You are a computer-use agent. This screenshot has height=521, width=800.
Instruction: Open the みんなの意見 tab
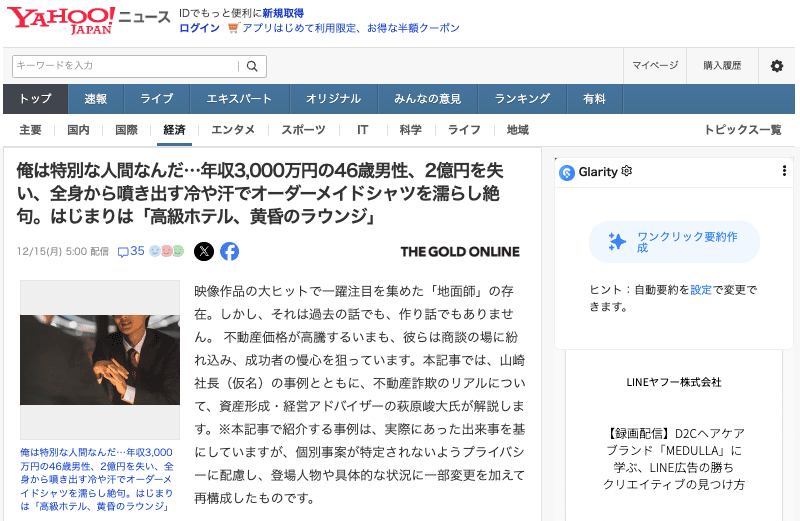[428, 99]
